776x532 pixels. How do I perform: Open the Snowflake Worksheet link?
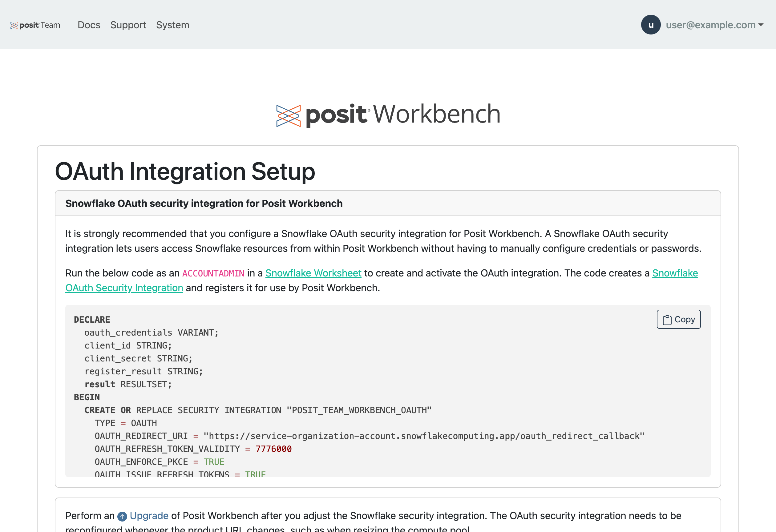coord(313,273)
